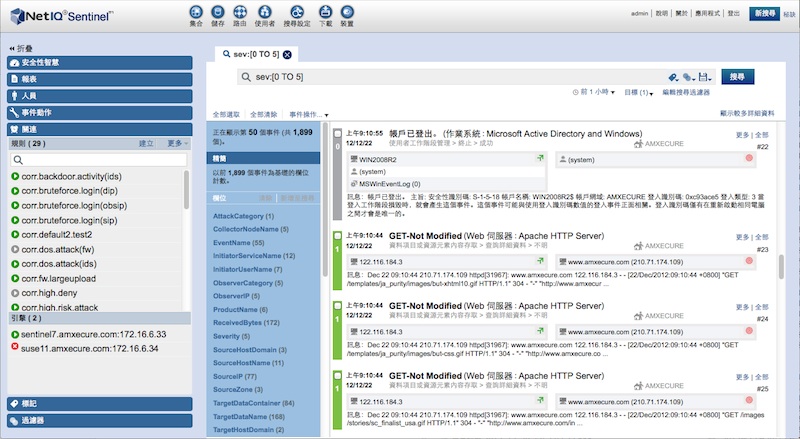The height and width of the screenshot is (439, 800).
Task: Click red target icon in event #24
Action: point(749,330)
